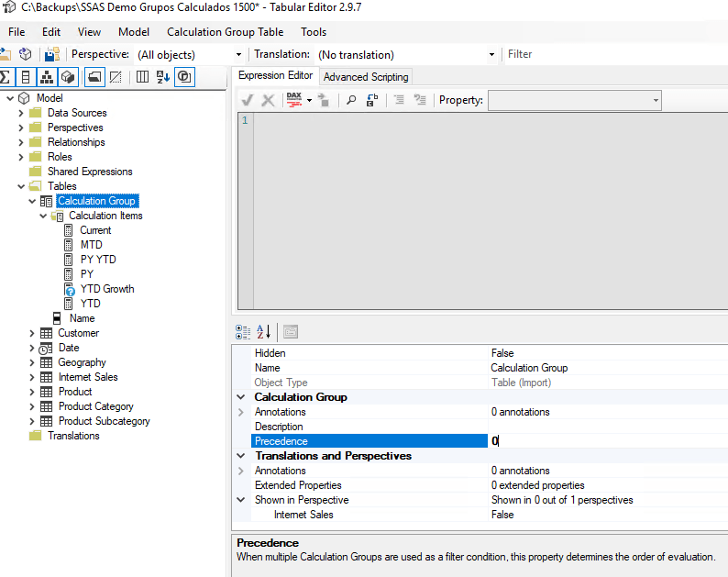Collapse the Calculation Group property category

[x=240, y=397]
